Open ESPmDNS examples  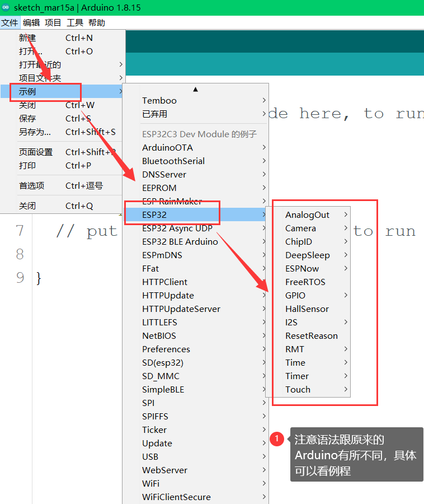coord(195,255)
